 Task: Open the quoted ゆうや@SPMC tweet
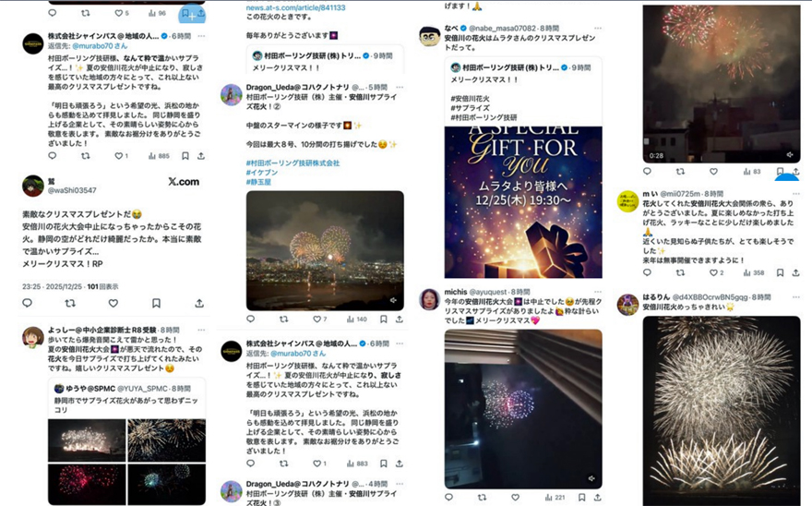pos(127,398)
